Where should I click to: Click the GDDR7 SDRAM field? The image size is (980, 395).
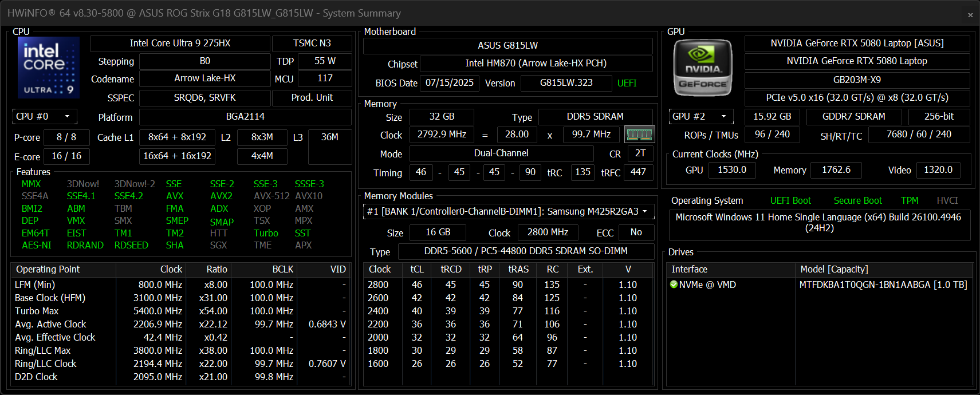[x=853, y=117]
